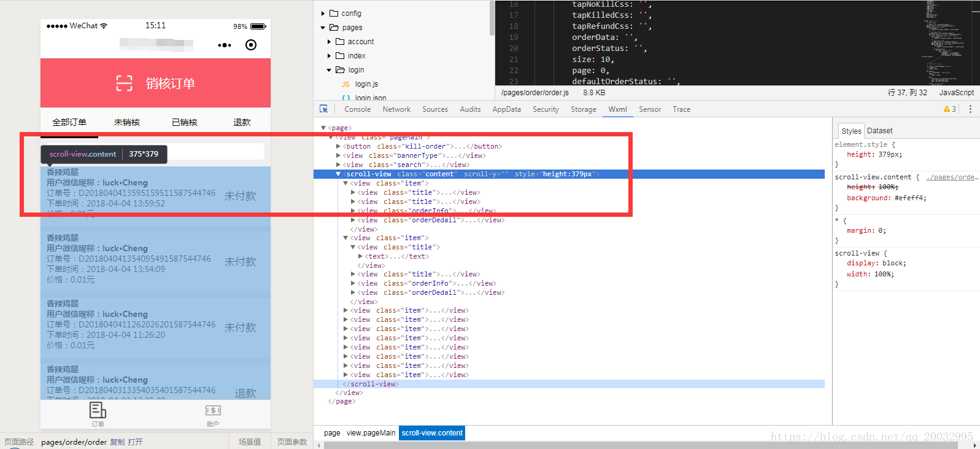Open the Storage tab
The image size is (980, 449).
click(x=584, y=109)
